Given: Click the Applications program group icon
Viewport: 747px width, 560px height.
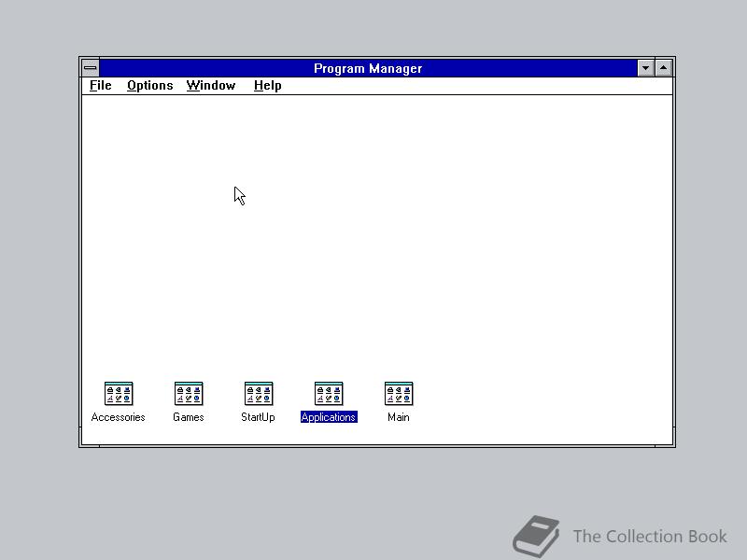Looking at the screenshot, I should 329,394.
